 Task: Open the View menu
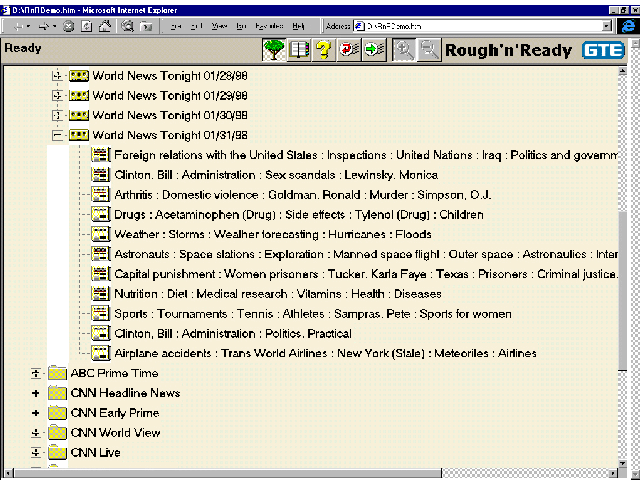tap(219, 25)
